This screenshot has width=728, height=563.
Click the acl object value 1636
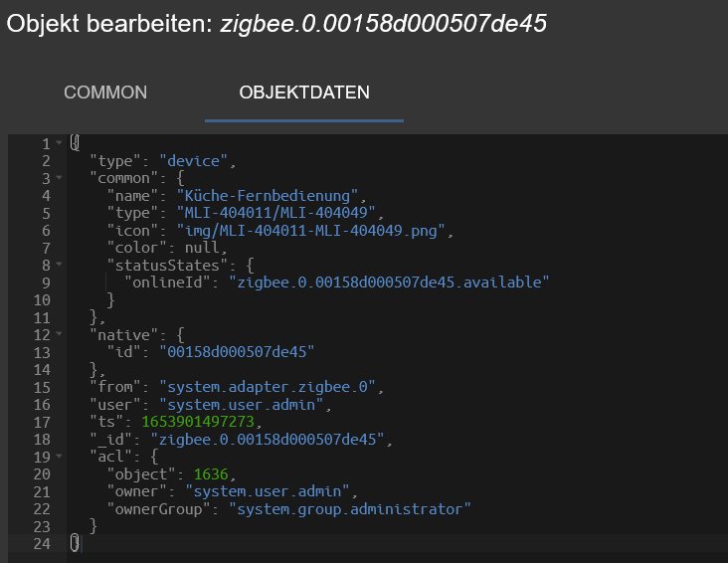pos(211,473)
